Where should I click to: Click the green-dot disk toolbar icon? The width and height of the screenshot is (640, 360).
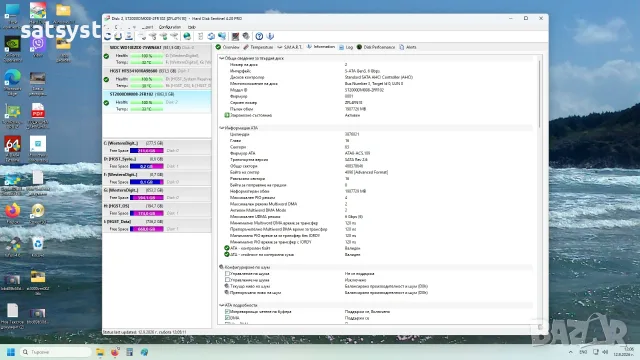click(163, 36)
